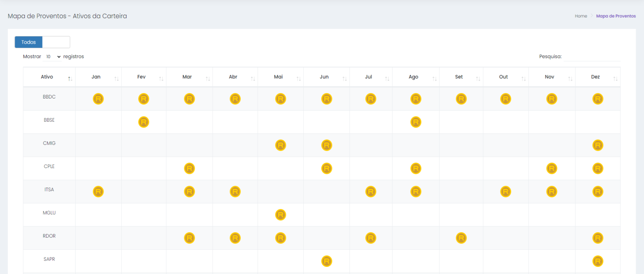Sort table by Jun column
The image size is (644, 274).
(x=326, y=77)
